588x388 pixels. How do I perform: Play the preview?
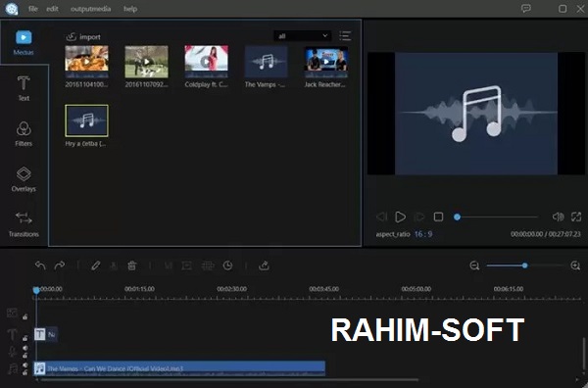(x=400, y=217)
